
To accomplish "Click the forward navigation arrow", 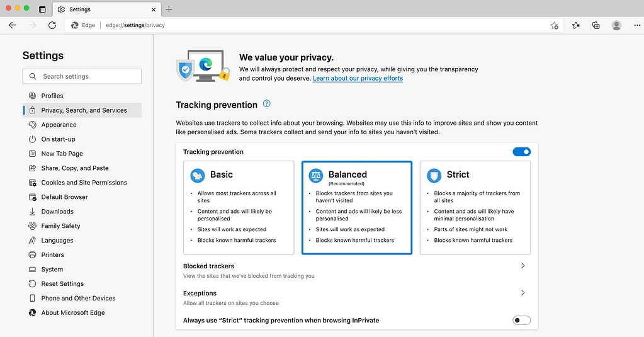I will [x=33, y=25].
